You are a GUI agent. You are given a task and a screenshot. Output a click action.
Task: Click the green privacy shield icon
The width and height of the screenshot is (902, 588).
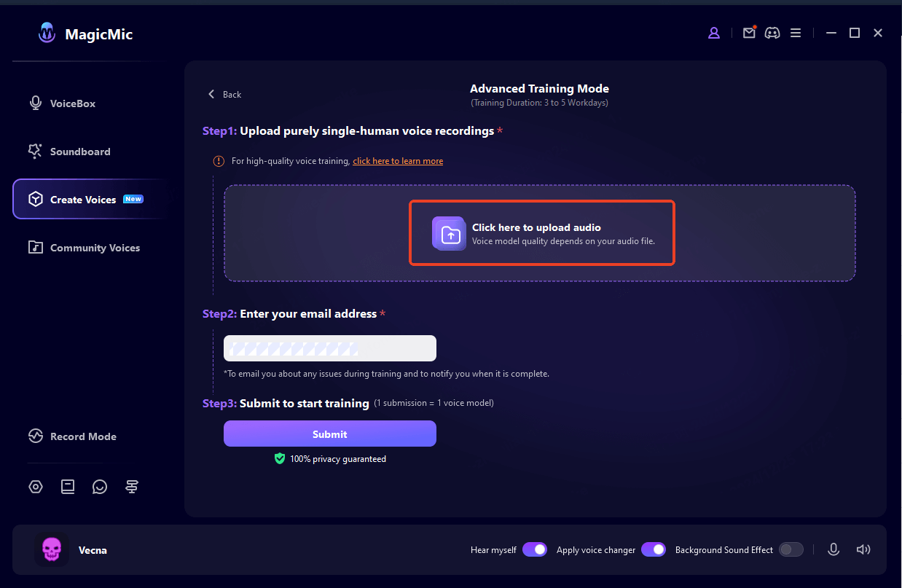tap(280, 458)
